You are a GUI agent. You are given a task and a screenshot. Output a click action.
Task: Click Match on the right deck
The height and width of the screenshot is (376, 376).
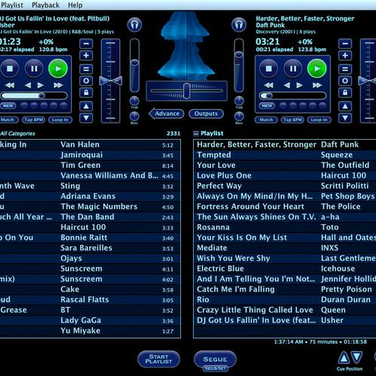coord(266,120)
